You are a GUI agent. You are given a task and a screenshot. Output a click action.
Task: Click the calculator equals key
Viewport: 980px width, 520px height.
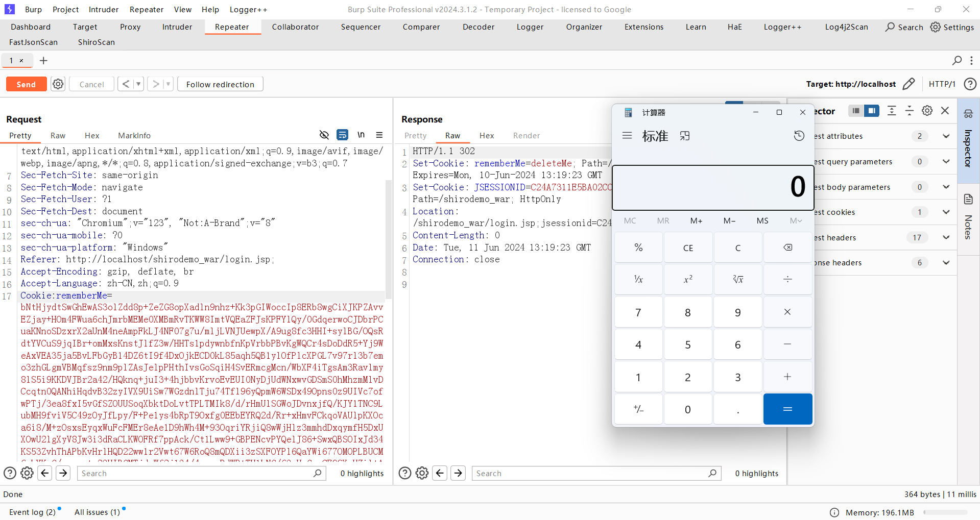[787, 409]
